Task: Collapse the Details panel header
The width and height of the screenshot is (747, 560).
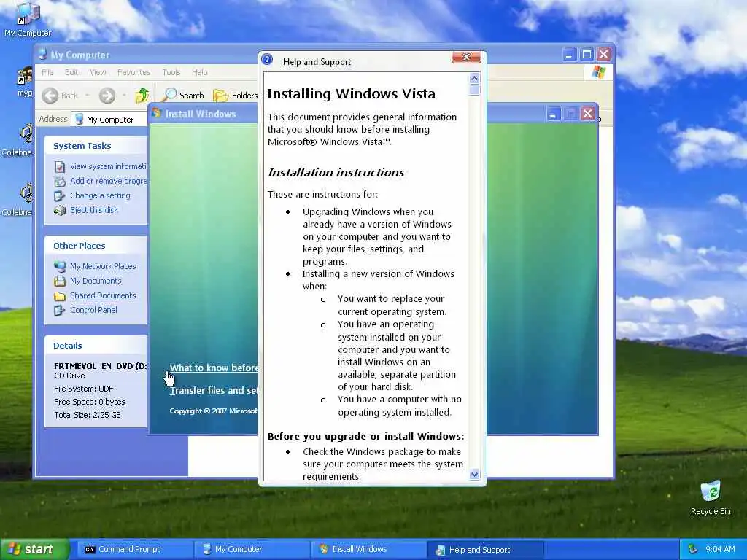Action: coord(96,346)
